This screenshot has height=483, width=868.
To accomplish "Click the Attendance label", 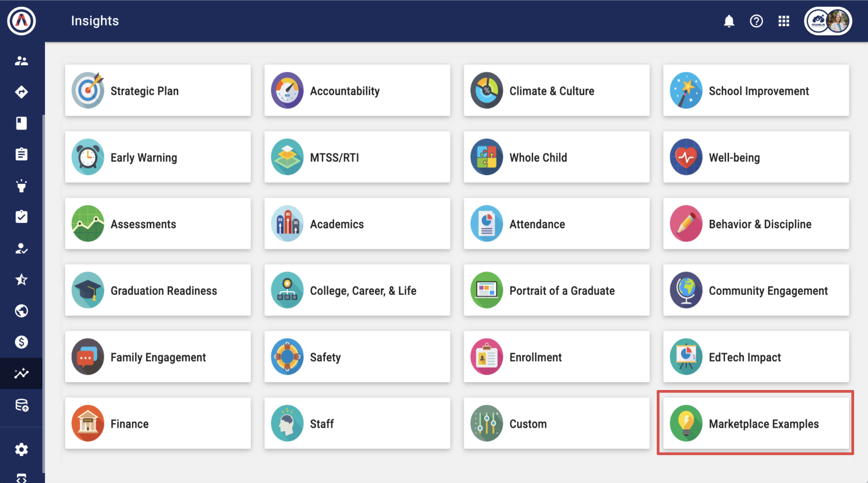I will [x=537, y=224].
